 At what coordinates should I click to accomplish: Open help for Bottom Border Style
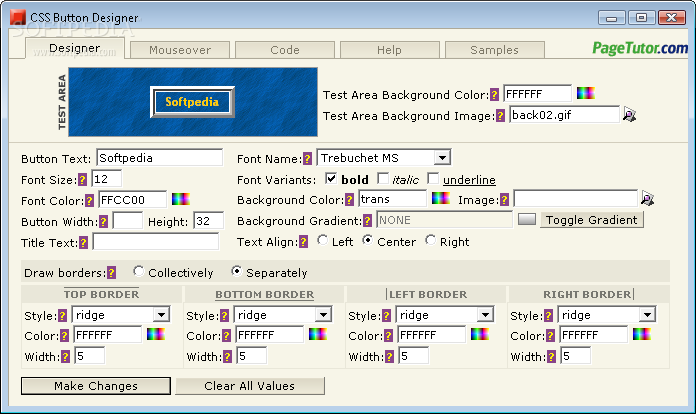click(x=225, y=315)
